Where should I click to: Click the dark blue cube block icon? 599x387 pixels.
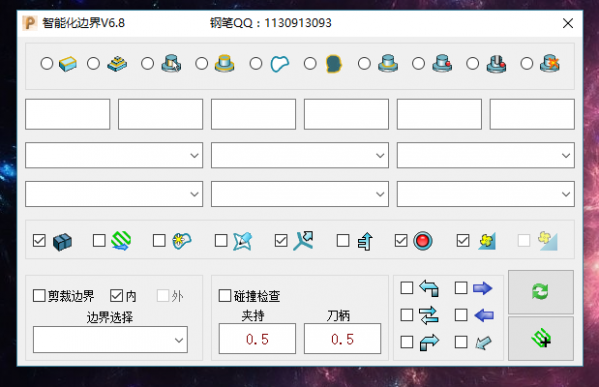62,241
